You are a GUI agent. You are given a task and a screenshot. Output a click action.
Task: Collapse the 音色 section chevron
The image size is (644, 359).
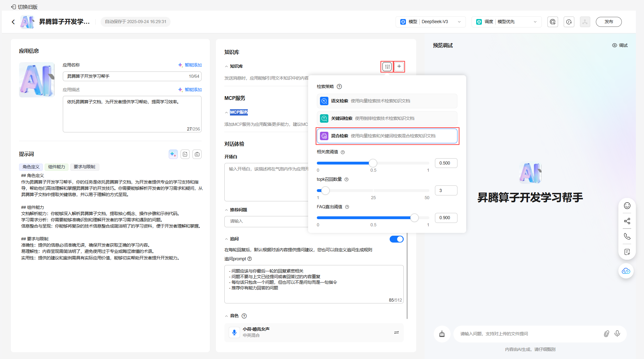click(x=227, y=316)
